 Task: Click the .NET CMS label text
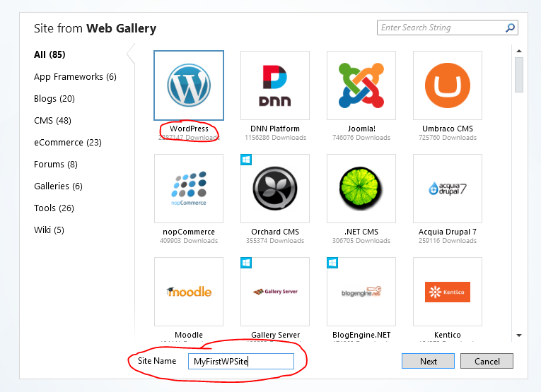[361, 232]
